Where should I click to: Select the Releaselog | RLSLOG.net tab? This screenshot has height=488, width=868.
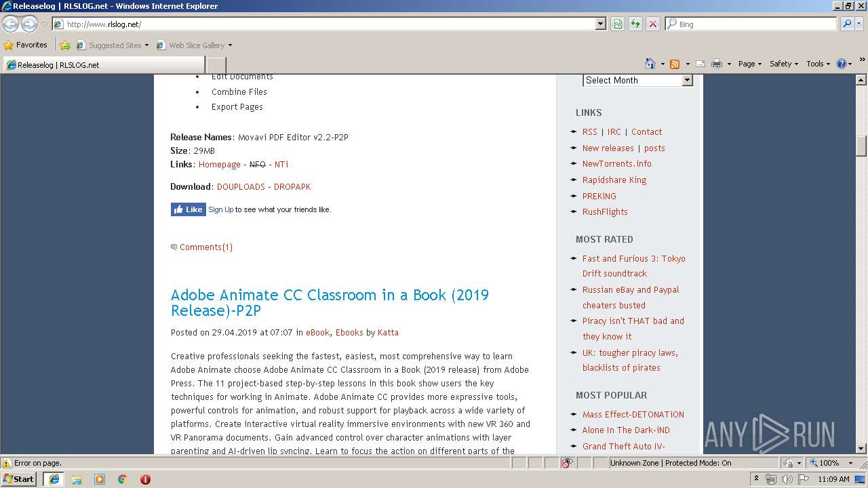(x=103, y=65)
